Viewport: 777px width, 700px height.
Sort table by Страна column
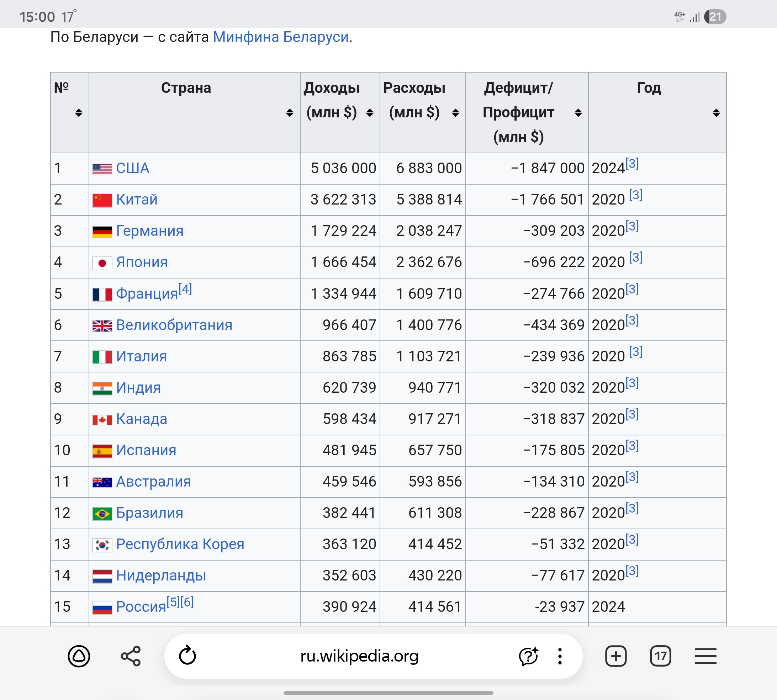[290, 113]
